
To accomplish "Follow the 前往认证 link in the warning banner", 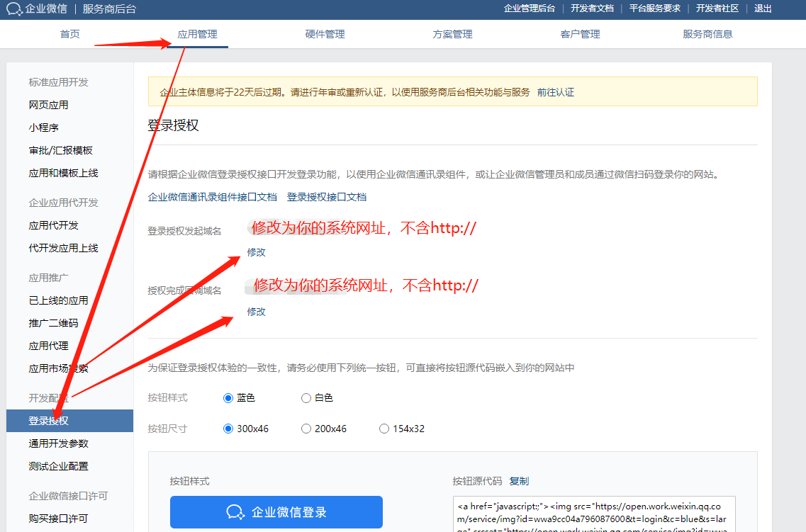I will [x=556, y=92].
